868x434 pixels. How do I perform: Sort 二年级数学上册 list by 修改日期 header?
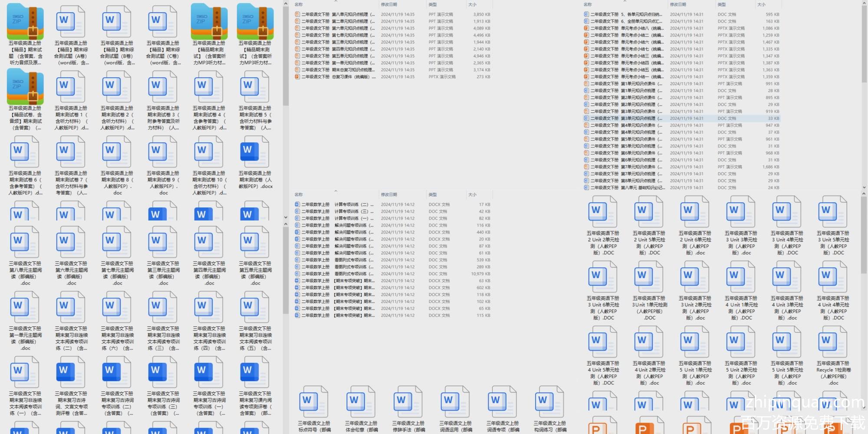tap(389, 194)
